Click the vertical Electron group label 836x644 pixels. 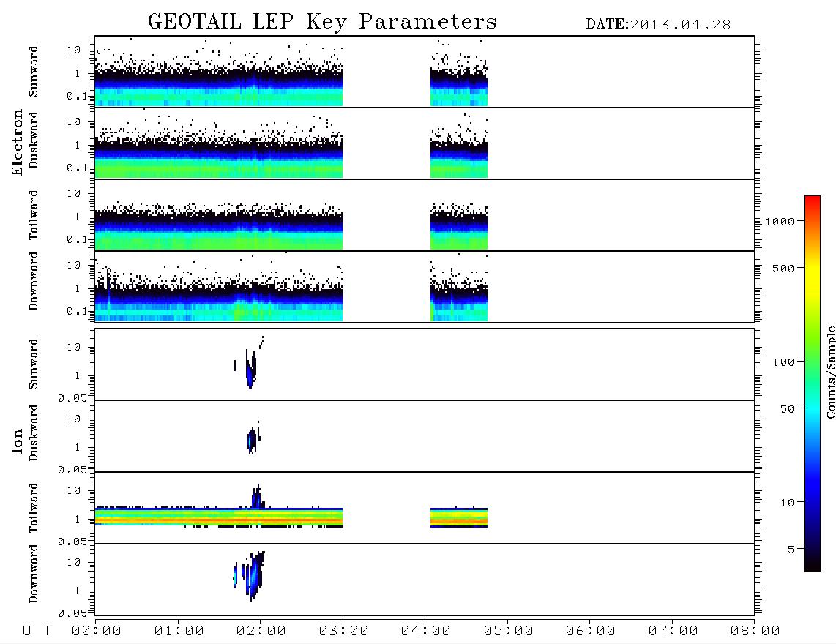pos(17,142)
